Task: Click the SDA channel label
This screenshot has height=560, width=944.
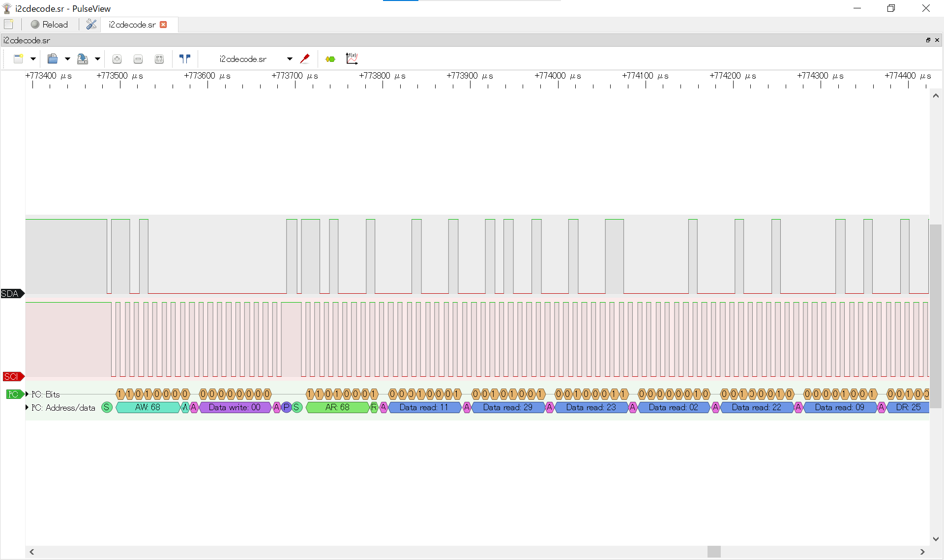Action: point(11,294)
